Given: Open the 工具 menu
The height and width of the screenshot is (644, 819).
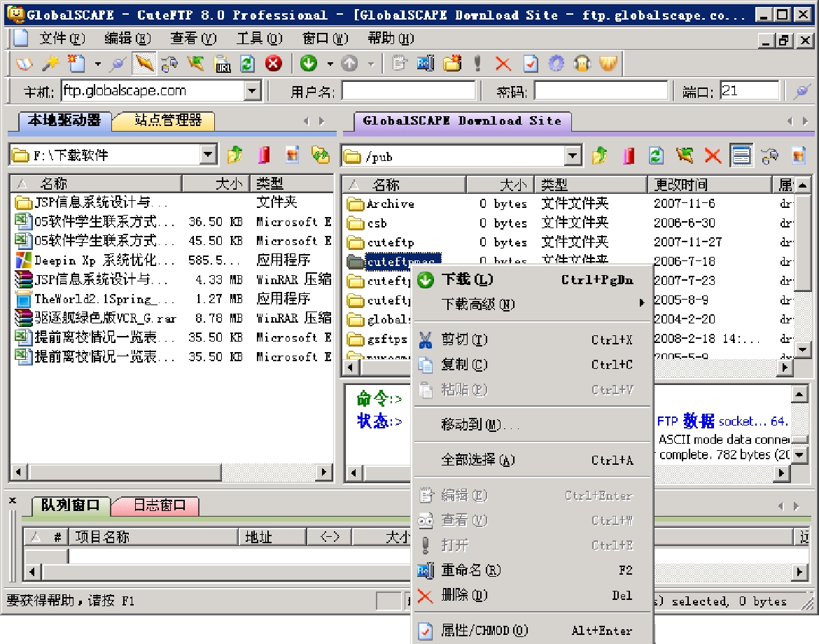Looking at the screenshot, I should click(x=259, y=38).
